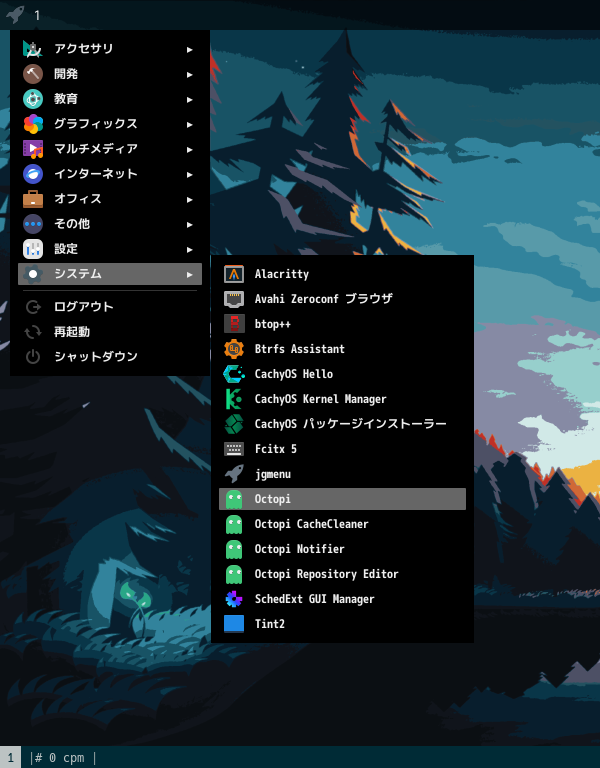Expand グラフィックス submenu arrow
This screenshot has width=600, height=768.
[x=190, y=124]
